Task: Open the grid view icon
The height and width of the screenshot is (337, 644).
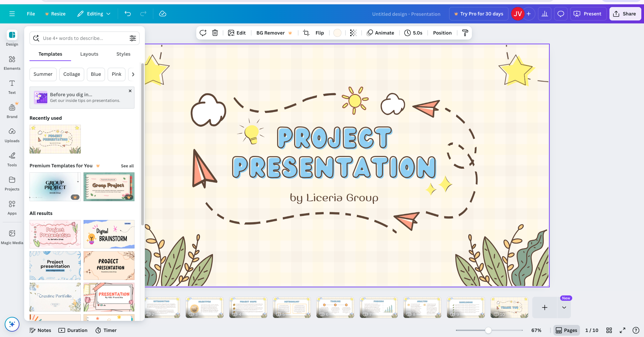Action: click(609, 330)
